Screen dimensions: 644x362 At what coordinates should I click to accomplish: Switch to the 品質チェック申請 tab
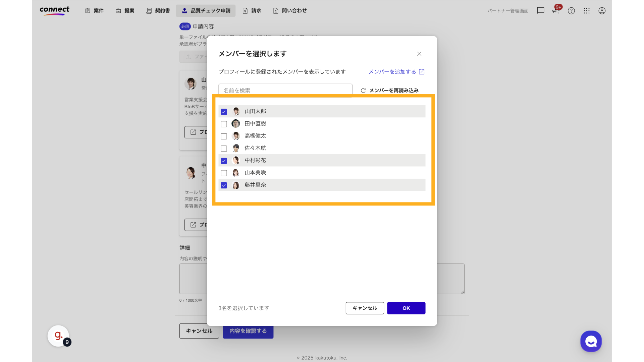pos(206,10)
